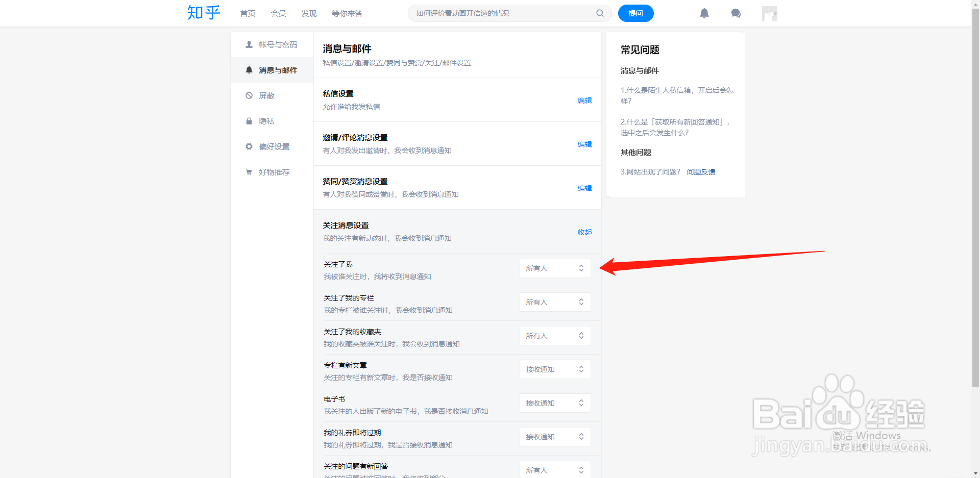
Task: Open the 电子书 接收通知 dropdown
Action: (x=555, y=402)
